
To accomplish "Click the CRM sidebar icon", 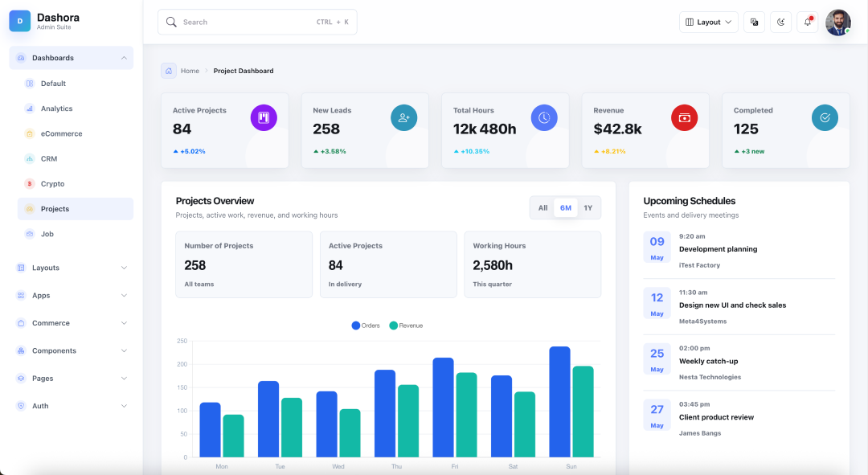I will [x=30, y=159].
